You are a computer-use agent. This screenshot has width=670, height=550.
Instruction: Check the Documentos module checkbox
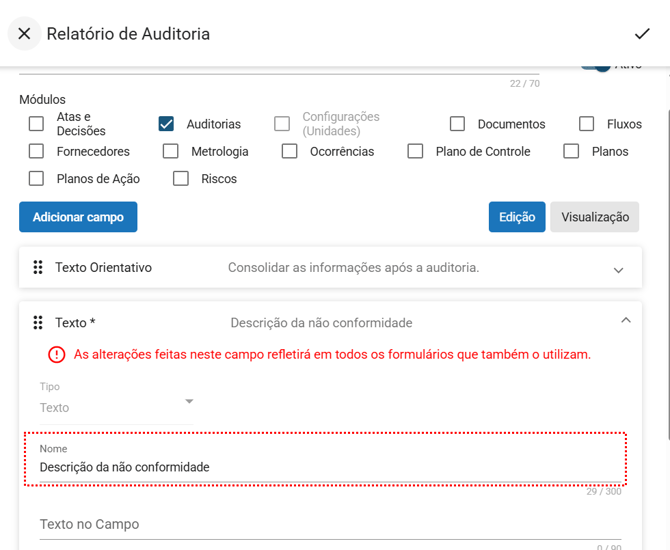point(457,124)
